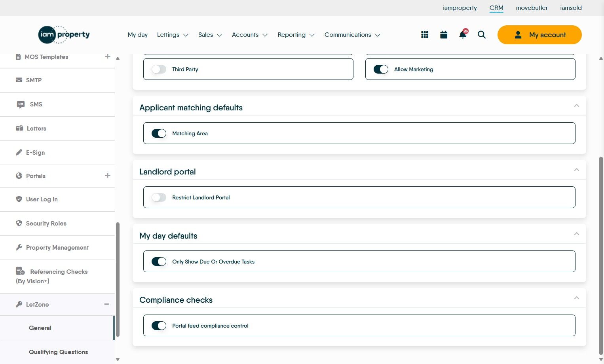Enable Restrict Landlord Portal
Screen dimensions: 604x364
coord(159,197)
